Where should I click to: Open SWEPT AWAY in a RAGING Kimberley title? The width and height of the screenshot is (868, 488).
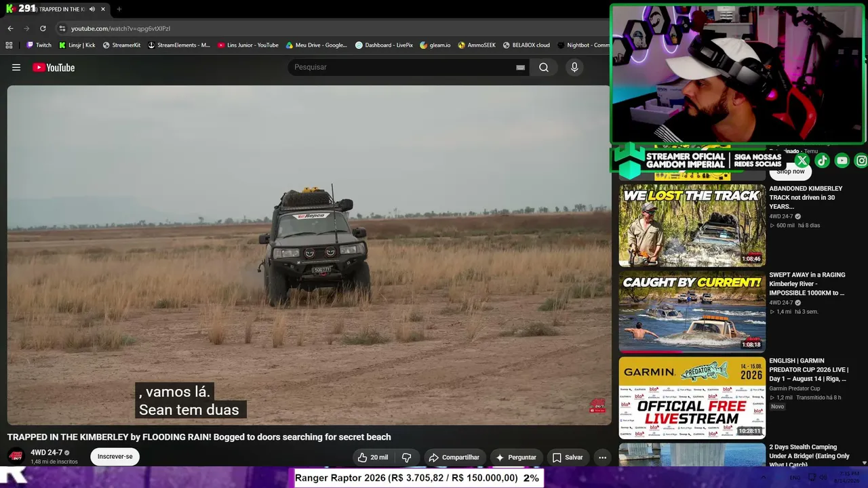point(807,284)
